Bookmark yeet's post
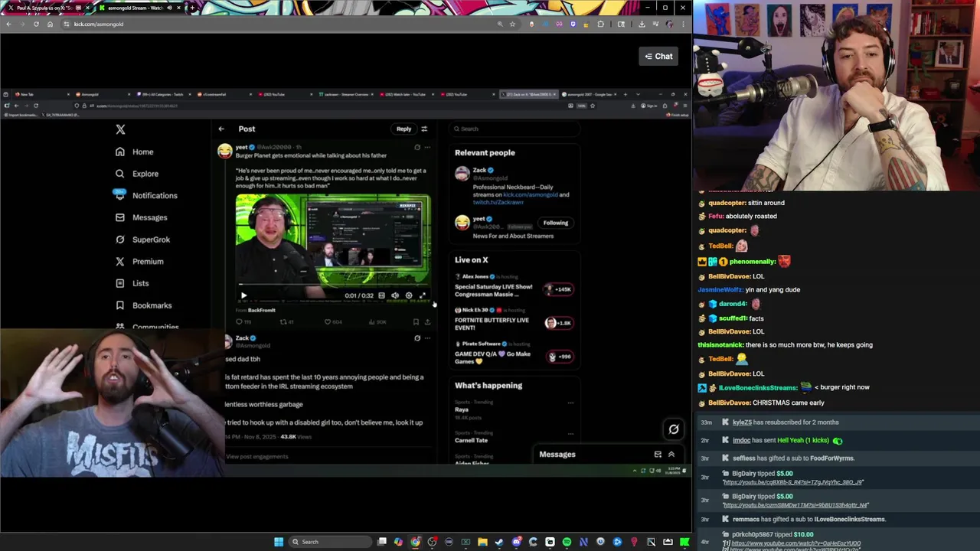980x551 pixels. (416, 322)
